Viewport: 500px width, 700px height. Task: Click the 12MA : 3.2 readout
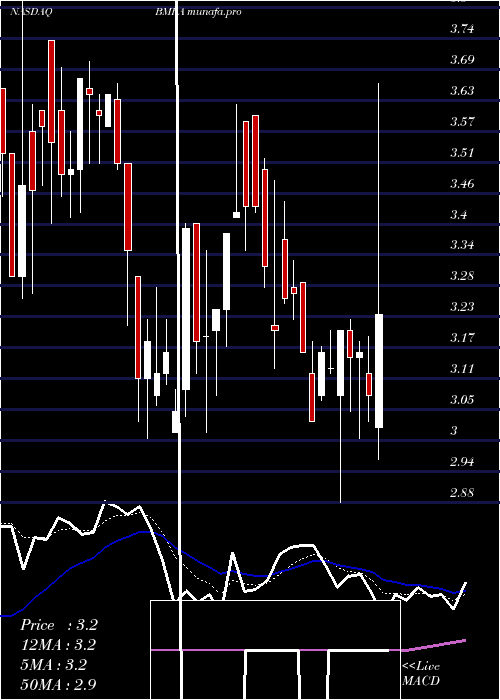59,645
